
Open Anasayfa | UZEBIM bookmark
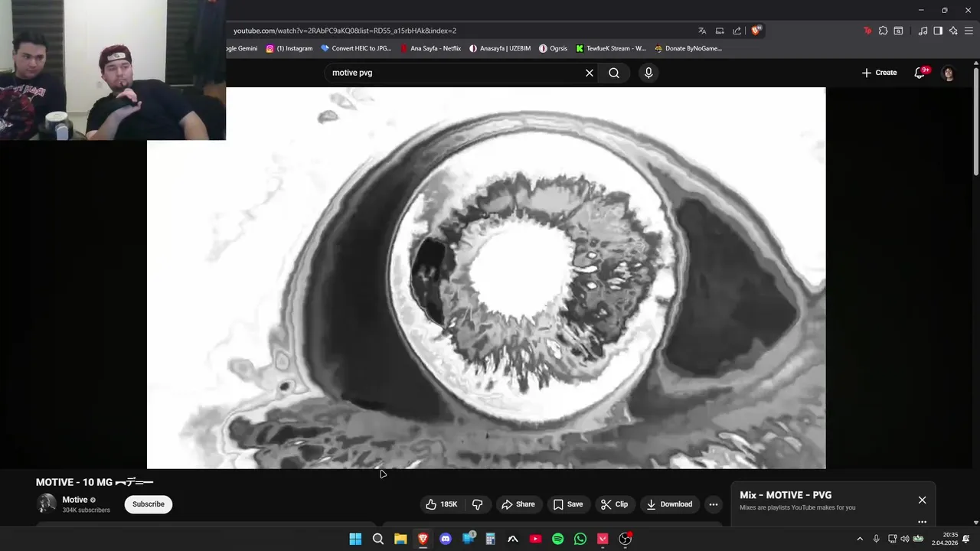point(500,48)
